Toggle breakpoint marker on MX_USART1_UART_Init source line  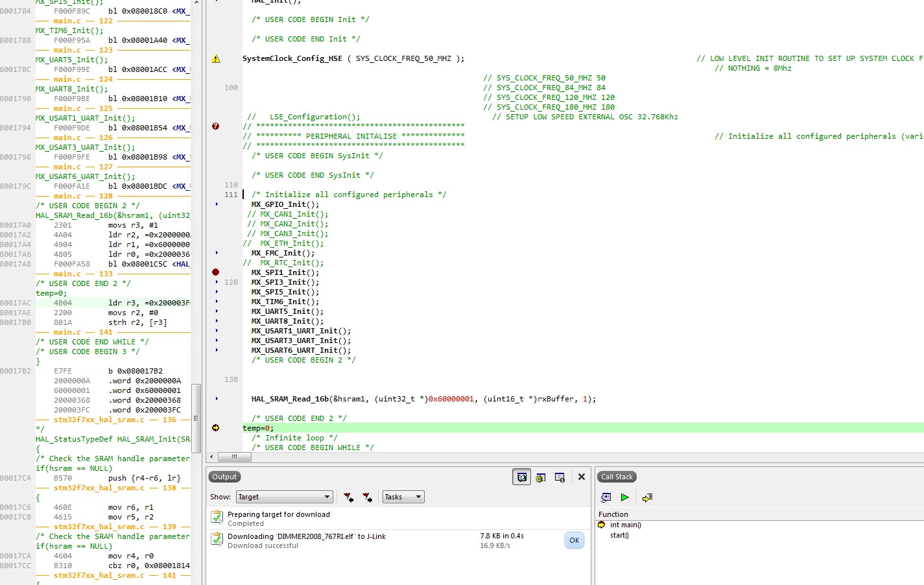pyautogui.click(x=217, y=331)
